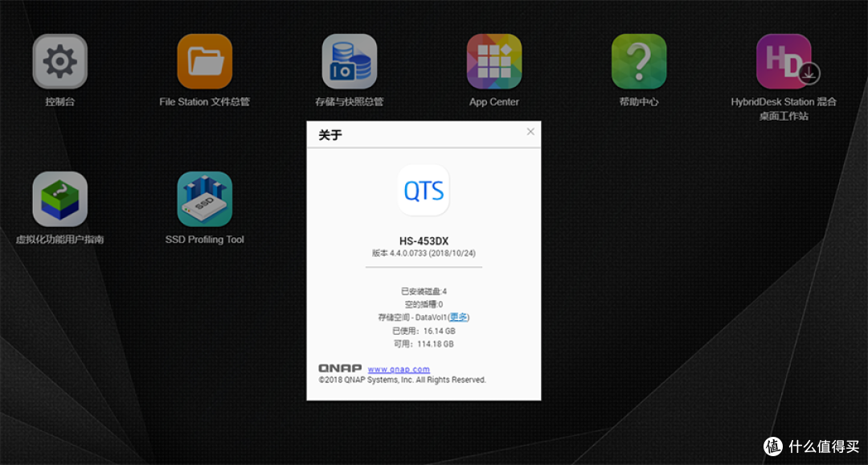Image resolution: width=868 pixels, height=465 pixels.
Task: Open 虚拟化功能用户指南 icon
Action: pyautogui.click(x=59, y=199)
